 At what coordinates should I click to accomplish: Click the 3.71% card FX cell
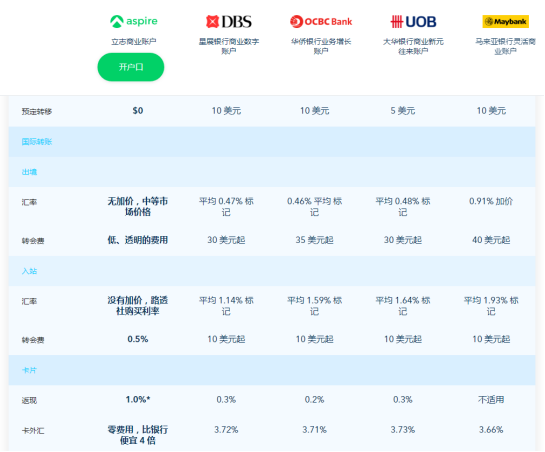point(315,430)
